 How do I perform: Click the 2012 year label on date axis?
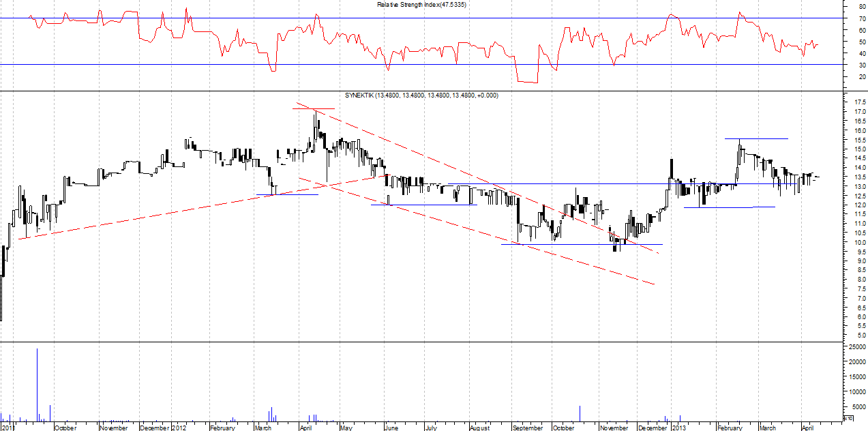coord(179,428)
